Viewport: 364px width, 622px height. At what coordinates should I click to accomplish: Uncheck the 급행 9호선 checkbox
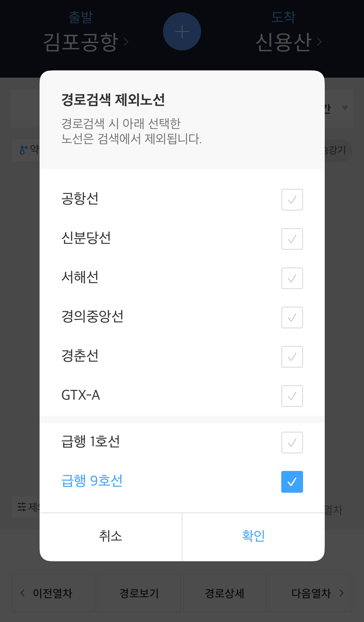click(x=292, y=482)
